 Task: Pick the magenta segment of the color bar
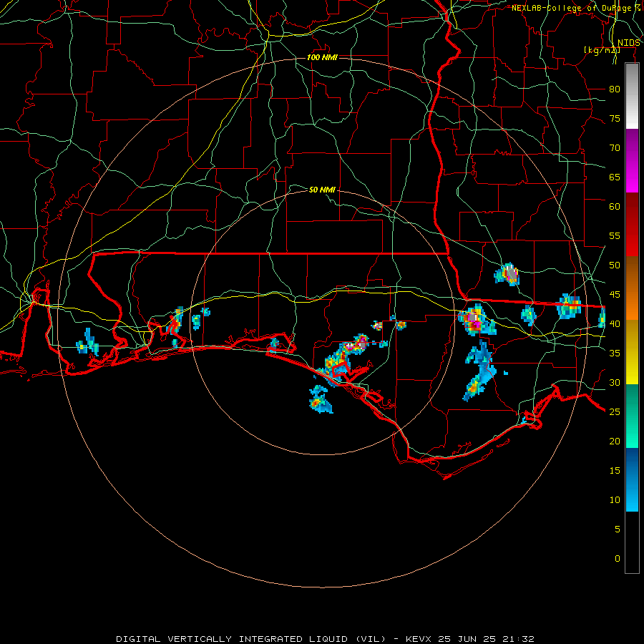coord(632,160)
